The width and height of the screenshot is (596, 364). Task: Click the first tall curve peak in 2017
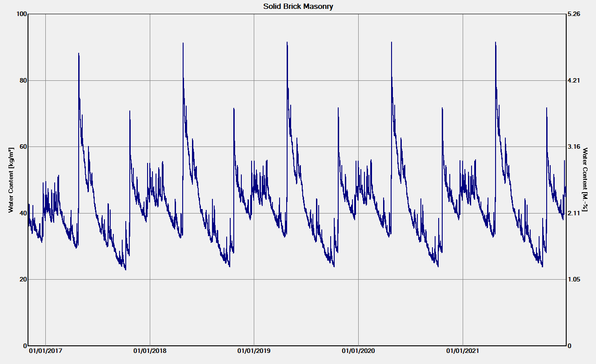click(x=79, y=54)
